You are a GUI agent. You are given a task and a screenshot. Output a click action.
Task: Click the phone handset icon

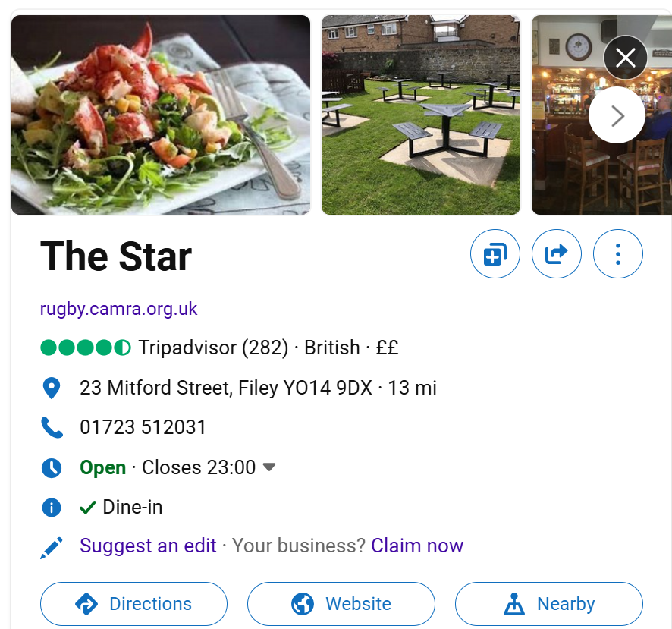pos(52,428)
